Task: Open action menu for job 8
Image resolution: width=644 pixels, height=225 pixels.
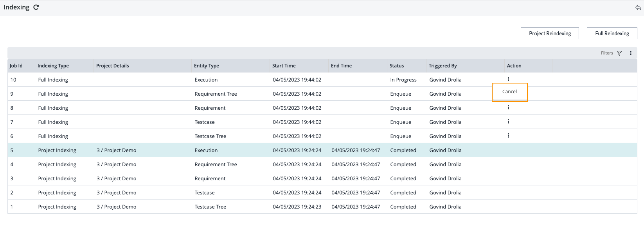Action: pyautogui.click(x=508, y=107)
